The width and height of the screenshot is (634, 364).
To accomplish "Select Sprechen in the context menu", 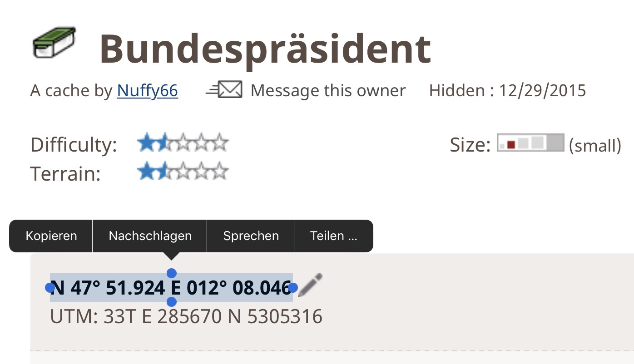I will tap(251, 236).
